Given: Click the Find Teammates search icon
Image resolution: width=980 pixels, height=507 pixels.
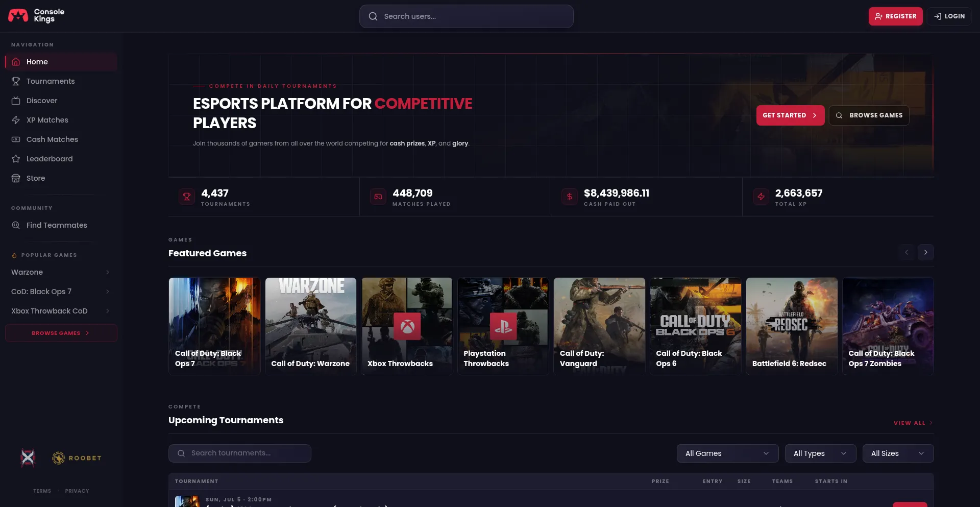Looking at the screenshot, I should point(16,225).
